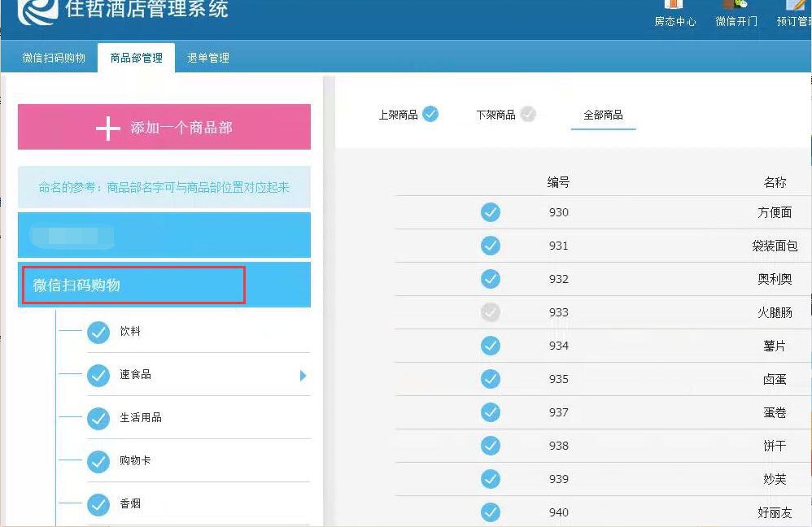812x527 pixels.
Task: Toggle the check icon beside 香烟 category
Action: point(98,504)
